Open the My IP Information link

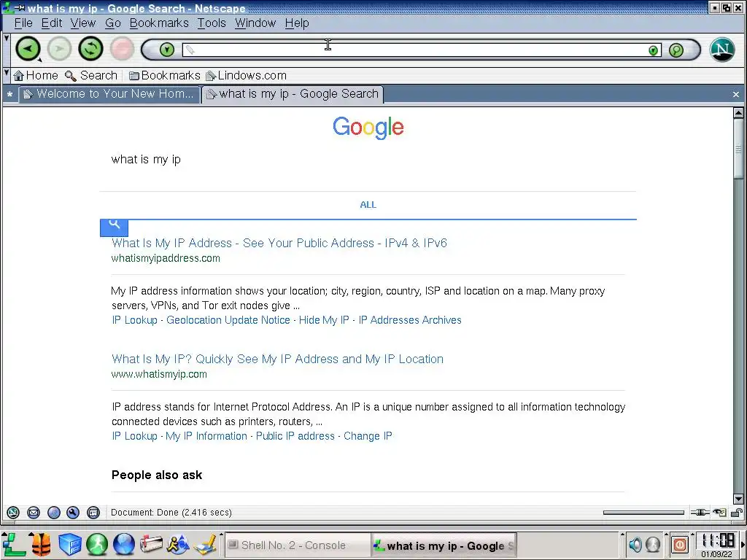click(206, 436)
